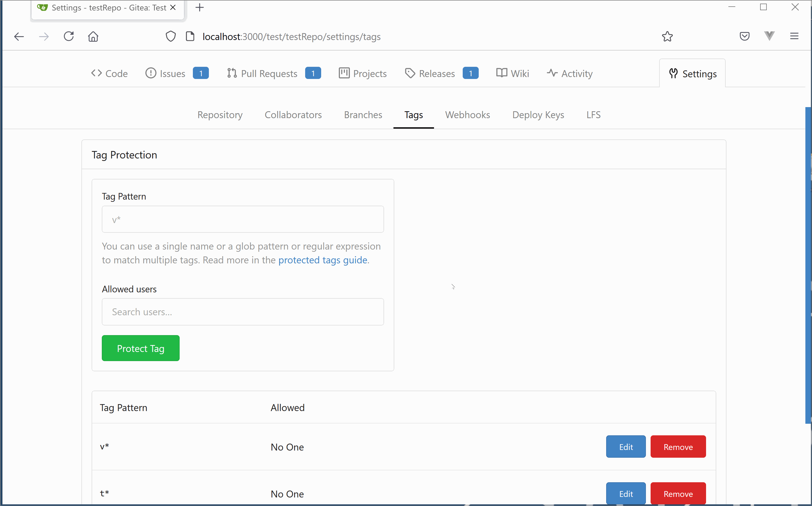
Task: Switch to Webhooks settings
Action: [x=468, y=115]
